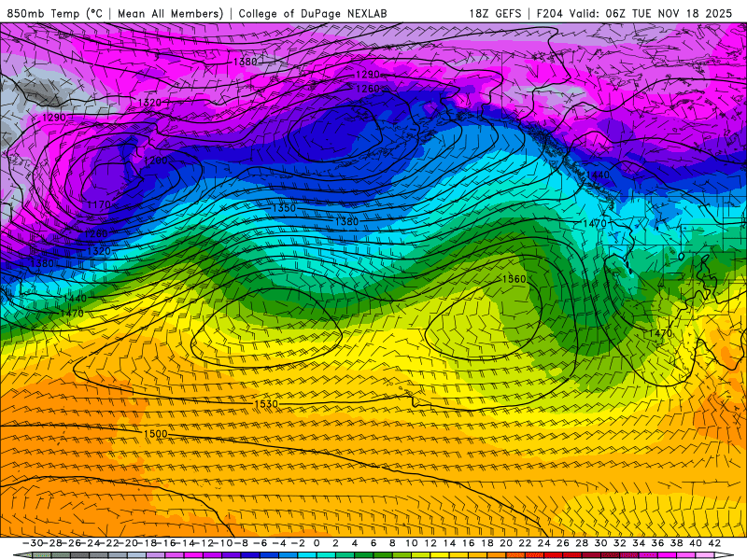Screen dimensions: 747x560
Task: Click the 1200 contour label
Action: pyautogui.click(x=156, y=161)
